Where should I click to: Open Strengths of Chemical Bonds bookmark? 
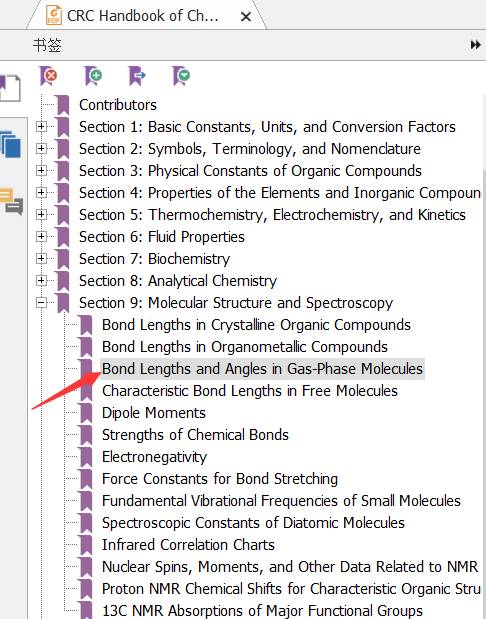195,435
